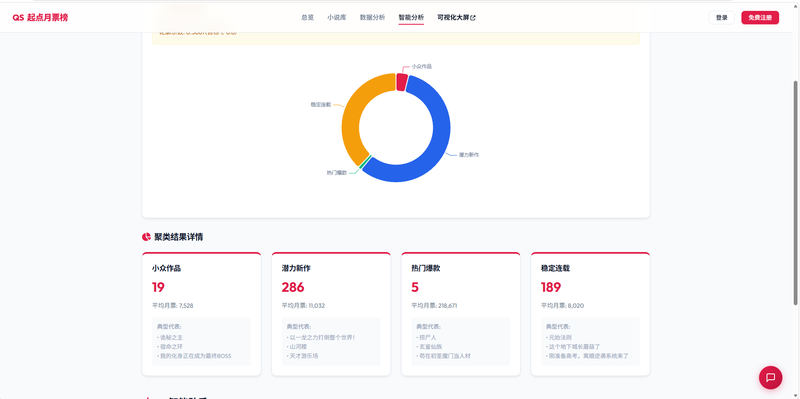Viewport: 800px width, 399px height.
Task: Switch to the 数据分析 tab
Action: [x=372, y=17]
